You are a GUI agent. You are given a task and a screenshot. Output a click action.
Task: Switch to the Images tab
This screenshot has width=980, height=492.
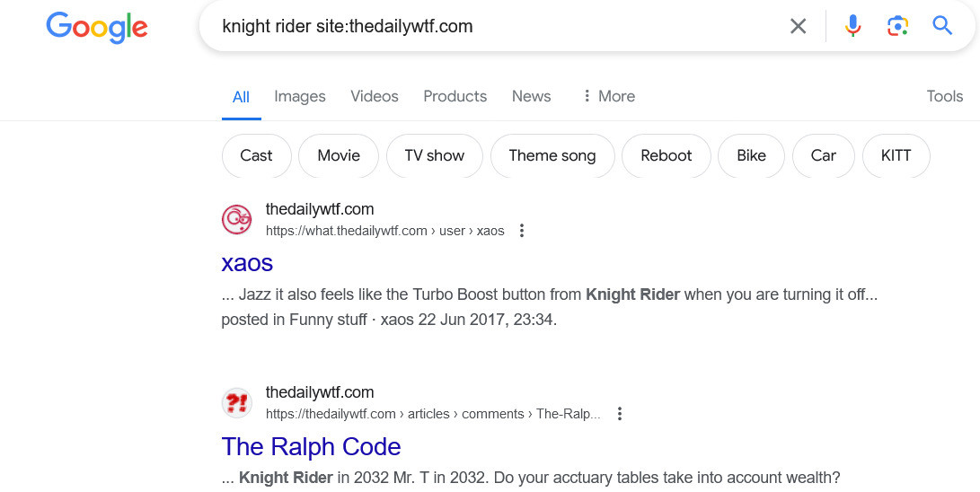[299, 96]
